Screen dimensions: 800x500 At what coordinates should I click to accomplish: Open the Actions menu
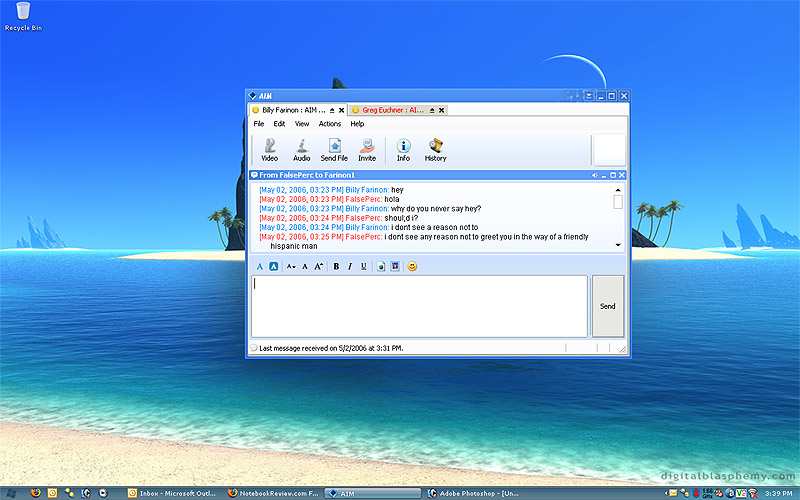[x=330, y=124]
